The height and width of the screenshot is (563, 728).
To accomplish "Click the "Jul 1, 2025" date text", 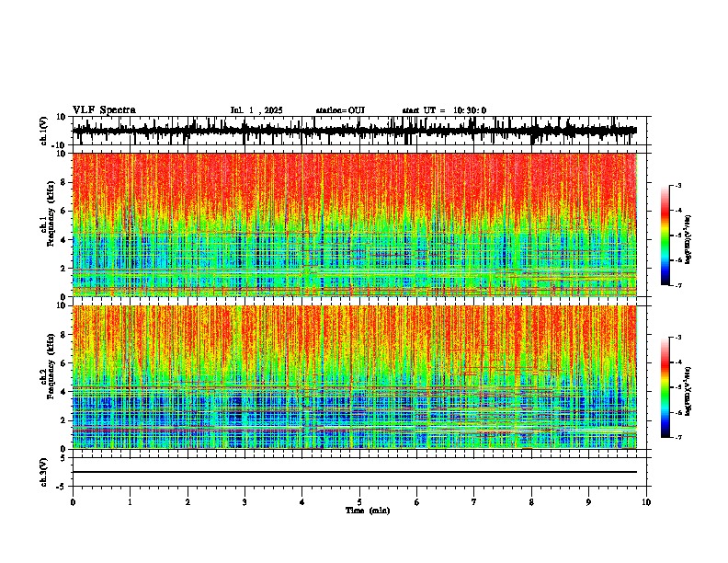I will coord(256,110).
